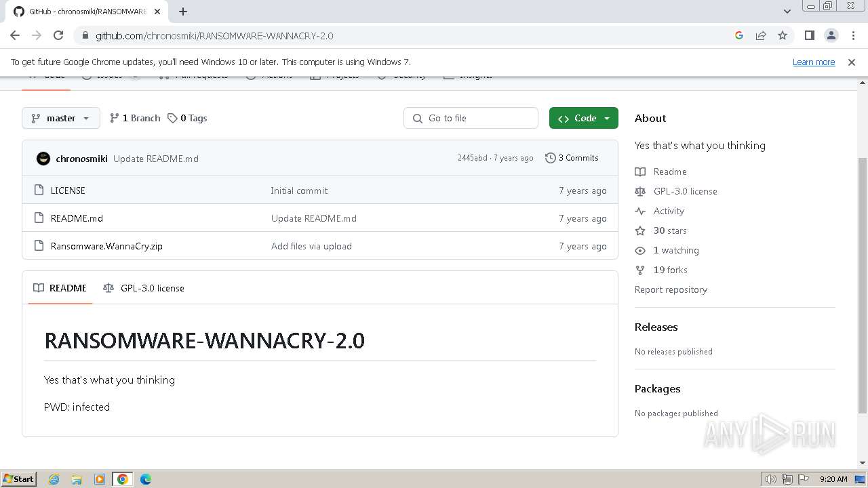The image size is (868, 488).
Task: View the 0 Tags link
Action: coord(187,118)
